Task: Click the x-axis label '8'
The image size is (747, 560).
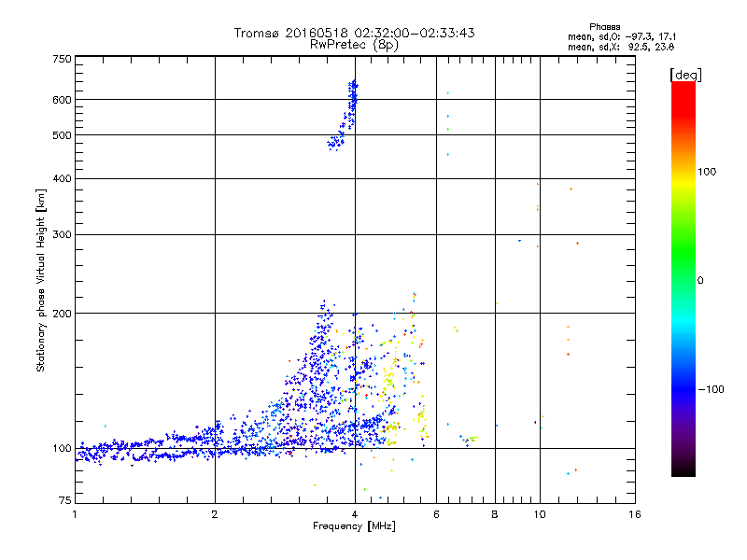Action: click(x=495, y=514)
